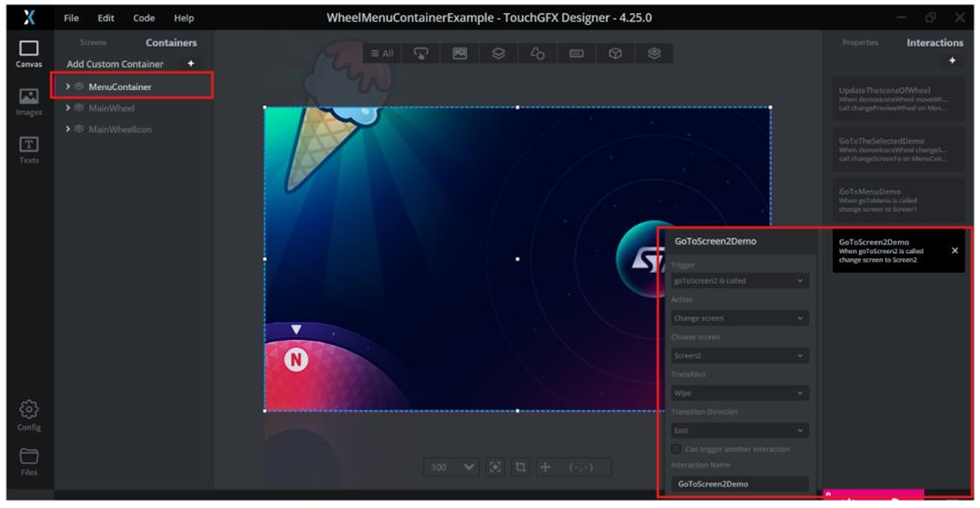The width and height of the screenshot is (980, 508).
Task: Click the TouchGFX X logo icon
Action: point(29,17)
